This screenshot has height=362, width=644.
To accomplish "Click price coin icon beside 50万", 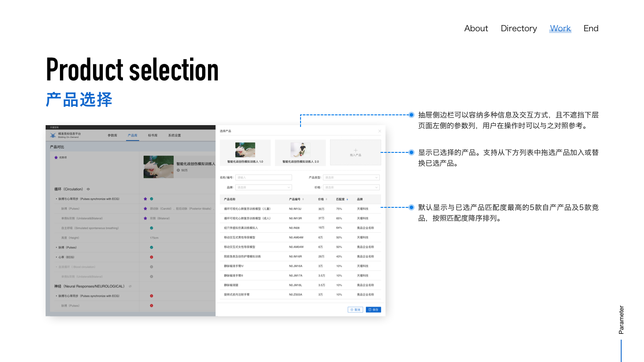I will pos(178,170).
